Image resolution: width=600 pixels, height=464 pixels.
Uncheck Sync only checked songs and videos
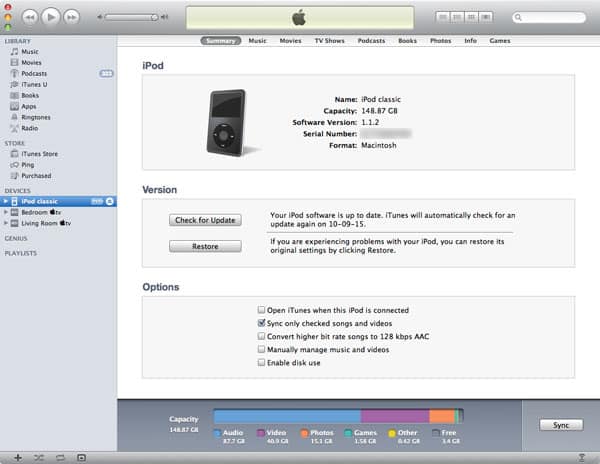pos(262,324)
